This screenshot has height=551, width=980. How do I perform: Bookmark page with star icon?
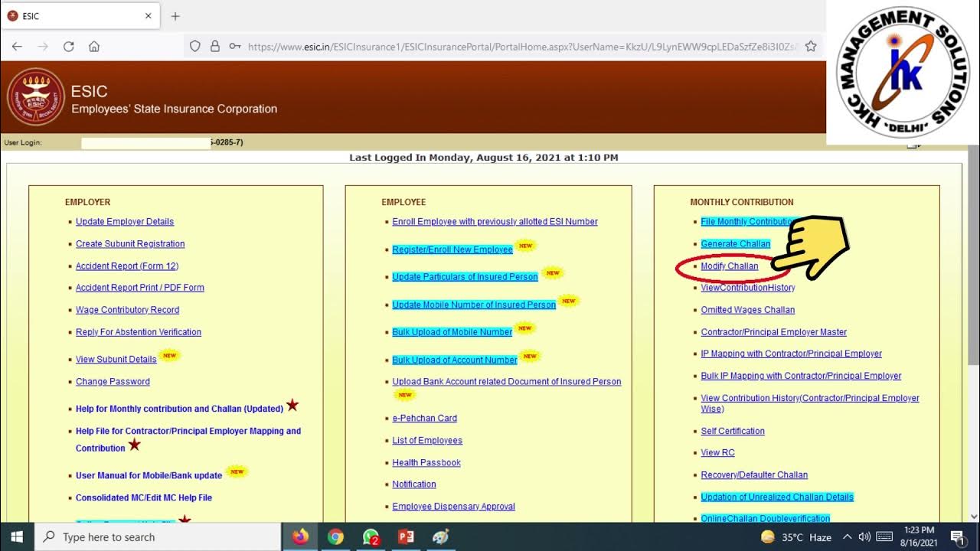(x=811, y=47)
